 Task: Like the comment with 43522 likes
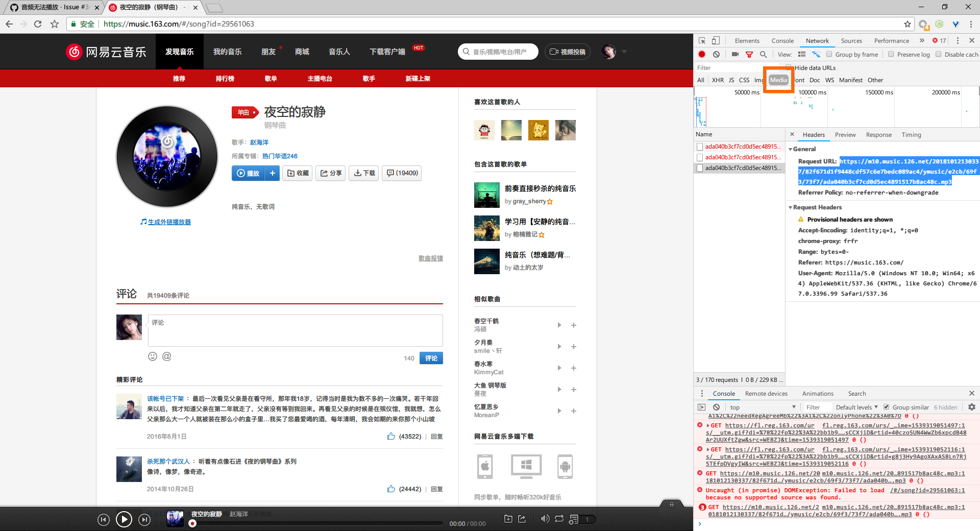coord(391,436)
